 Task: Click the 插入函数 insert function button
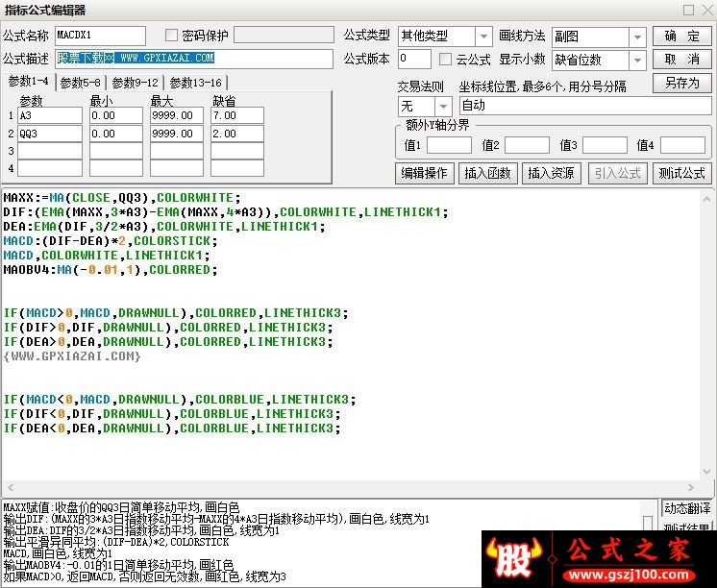click(x=487, y=173)
